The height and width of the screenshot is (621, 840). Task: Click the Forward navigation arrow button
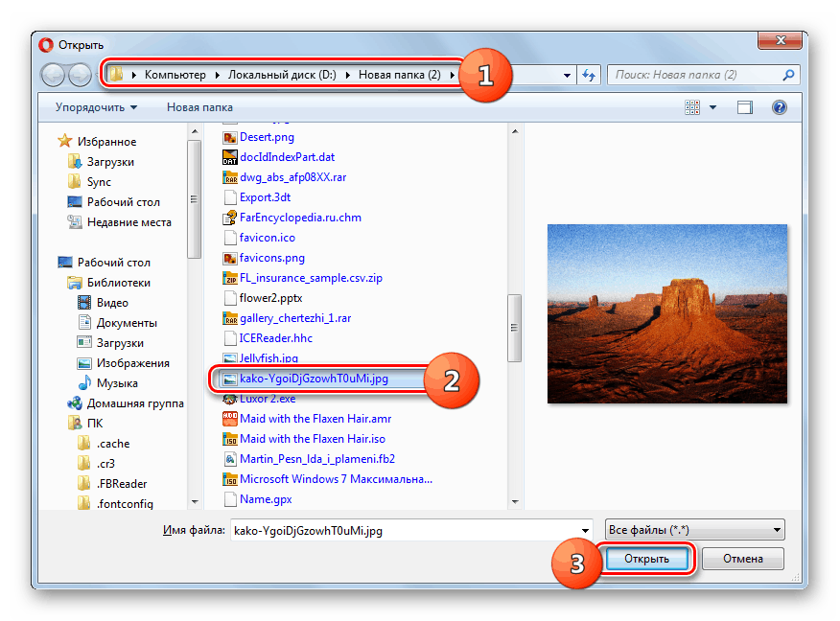click(x=81, y=75)
